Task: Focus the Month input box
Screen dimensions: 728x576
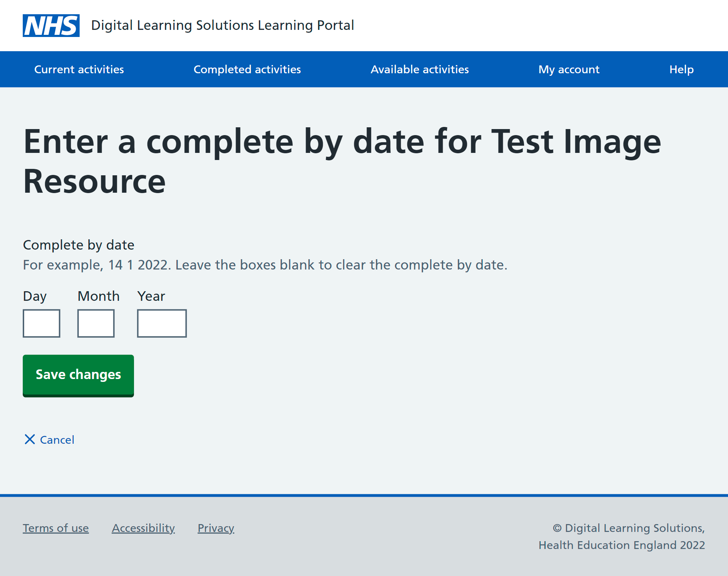Action: 96,323
